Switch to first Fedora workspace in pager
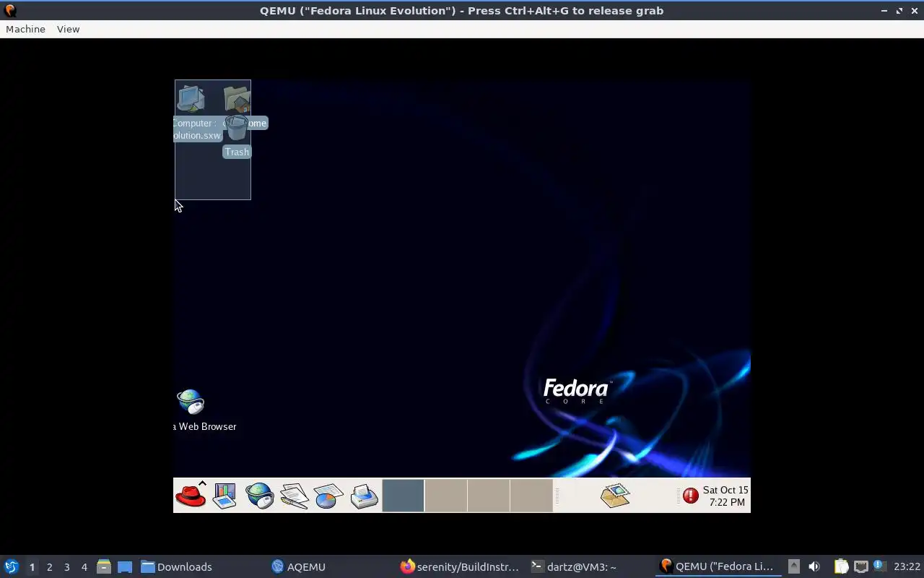This screenshot has width=924, height=578. point(403,496)
